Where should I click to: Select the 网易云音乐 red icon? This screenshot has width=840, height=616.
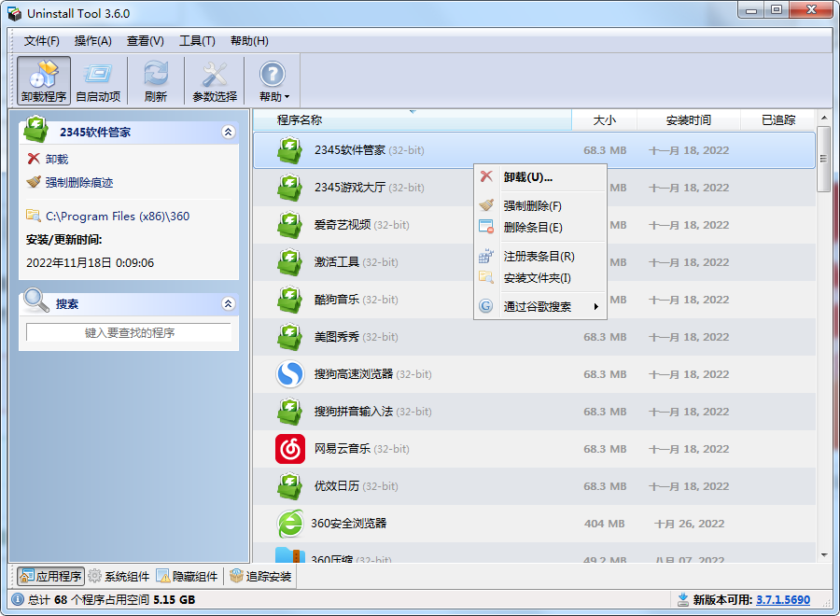(x=290, y=449)
